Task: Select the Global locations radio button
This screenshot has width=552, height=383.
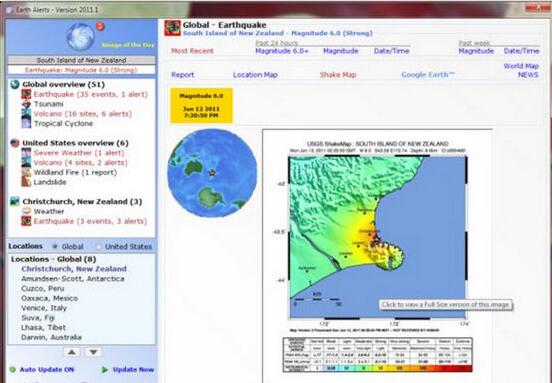Action: [55, 247]
